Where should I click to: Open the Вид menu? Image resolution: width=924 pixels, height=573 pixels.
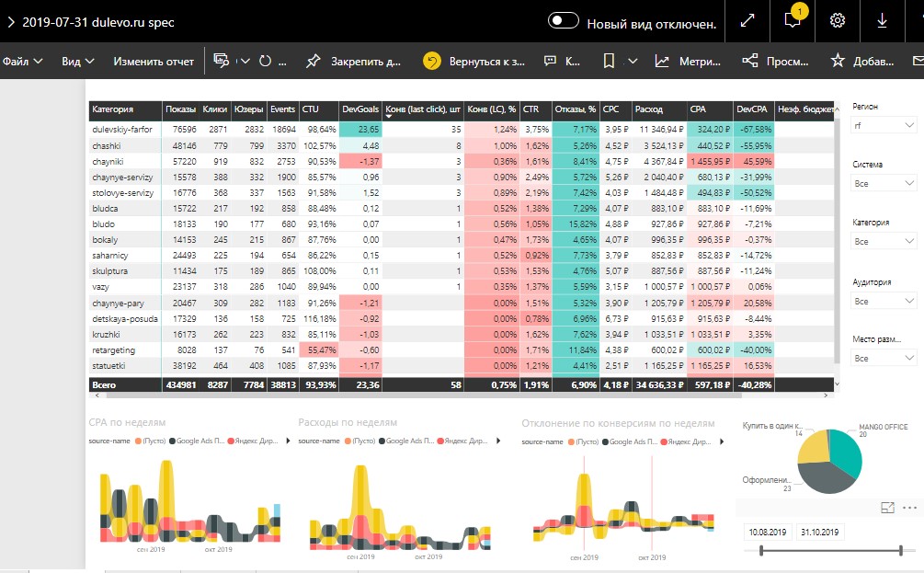coord(78,61)
